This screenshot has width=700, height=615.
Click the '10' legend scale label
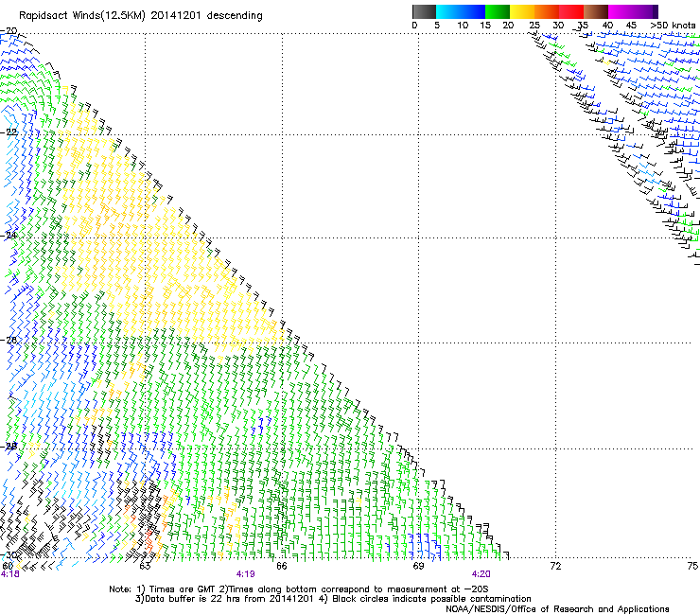coord(463,26)
